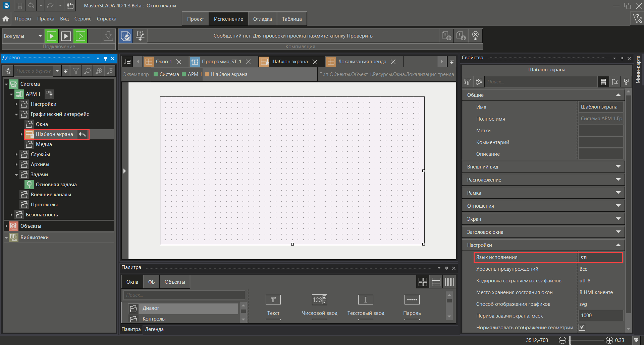This screenshot has width=644, height=345.
Task: Open the Сервис menu
Action: click(x=83, y=19)
